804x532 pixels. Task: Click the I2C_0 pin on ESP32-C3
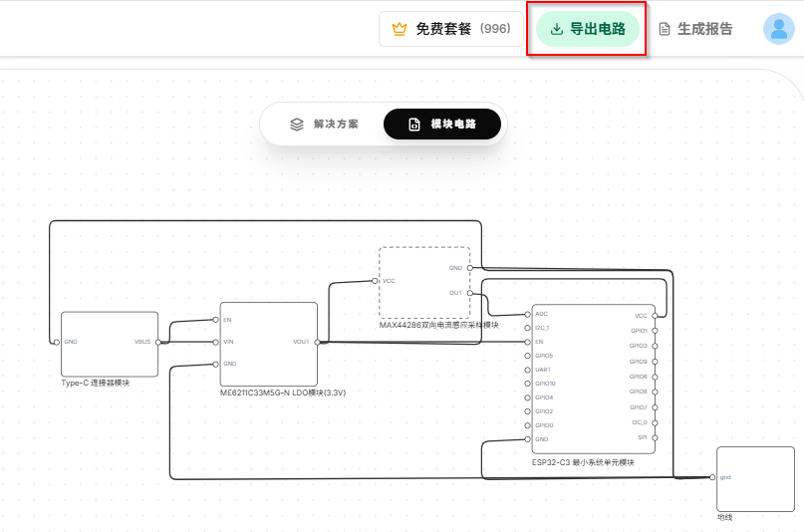(x=655, y=422)
